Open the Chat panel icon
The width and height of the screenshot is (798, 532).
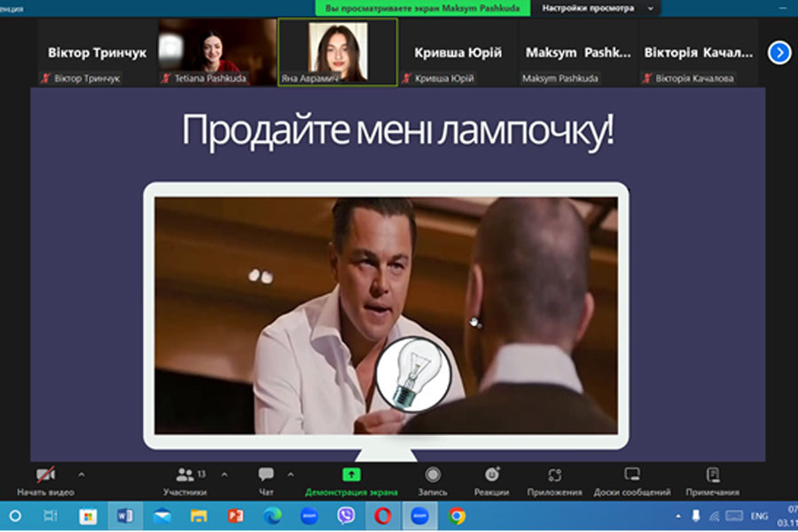[266, 474]
